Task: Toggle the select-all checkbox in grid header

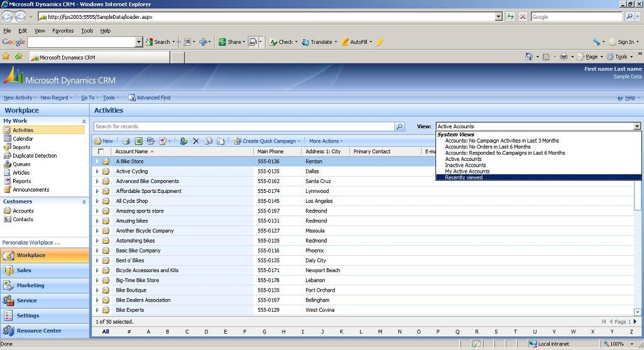Action: coord(101,151)
